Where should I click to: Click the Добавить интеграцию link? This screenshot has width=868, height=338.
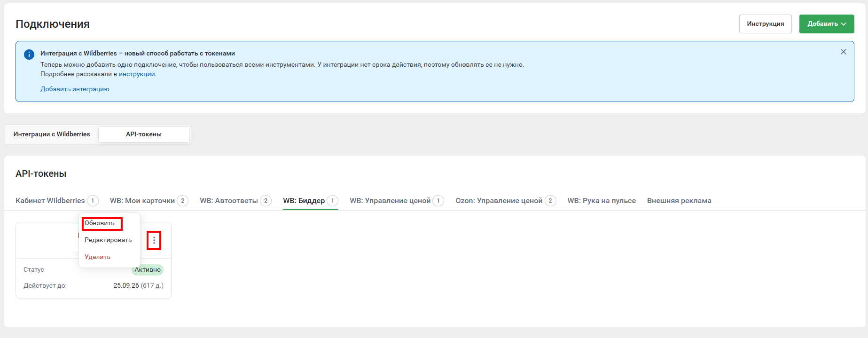click(75, 89)
